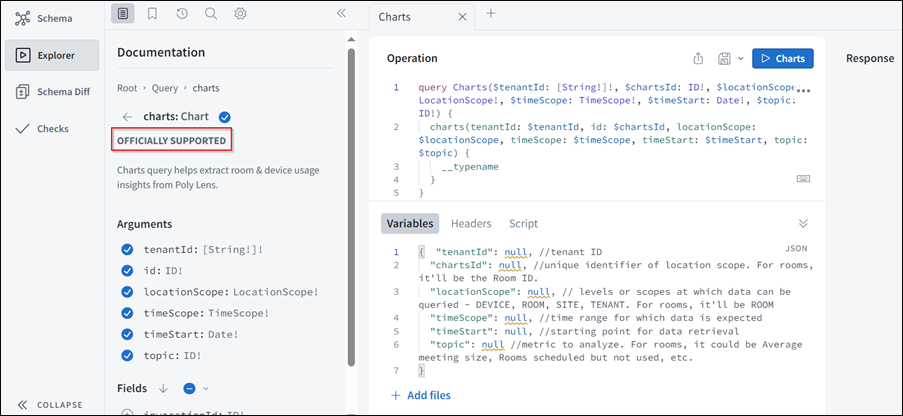Open the save options dropdown arrow
Image resolution: width=903 pixels, height=416 pixels.
[741, 58]
